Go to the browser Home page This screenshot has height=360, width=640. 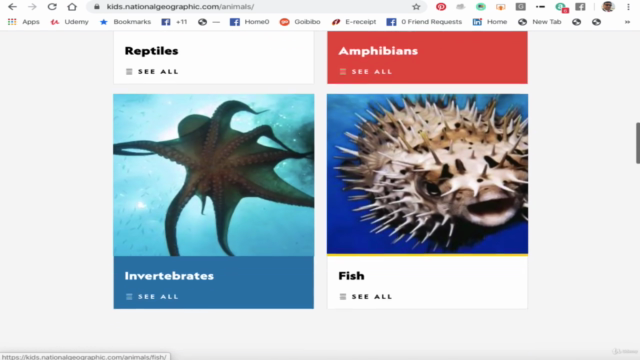click(x=72, y=7)
